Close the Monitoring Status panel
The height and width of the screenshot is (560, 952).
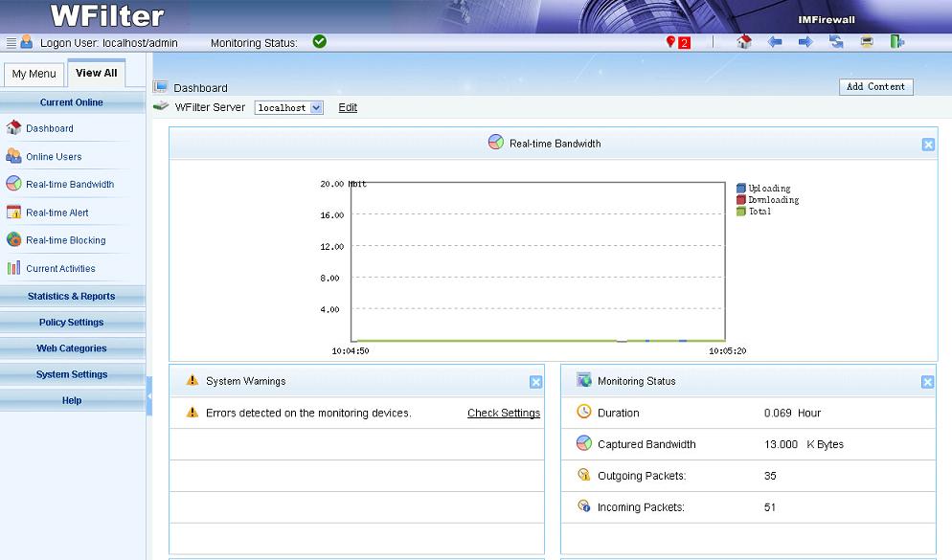(927, 382)
